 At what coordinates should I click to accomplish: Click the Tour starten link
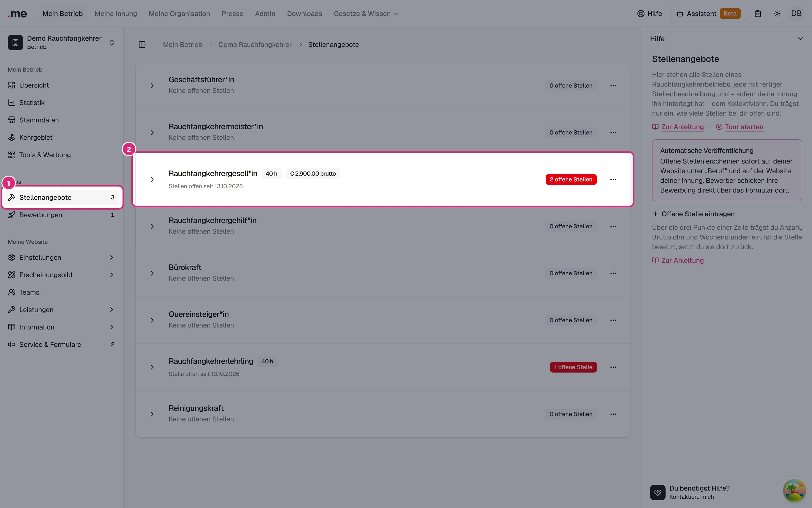(739, 127)
